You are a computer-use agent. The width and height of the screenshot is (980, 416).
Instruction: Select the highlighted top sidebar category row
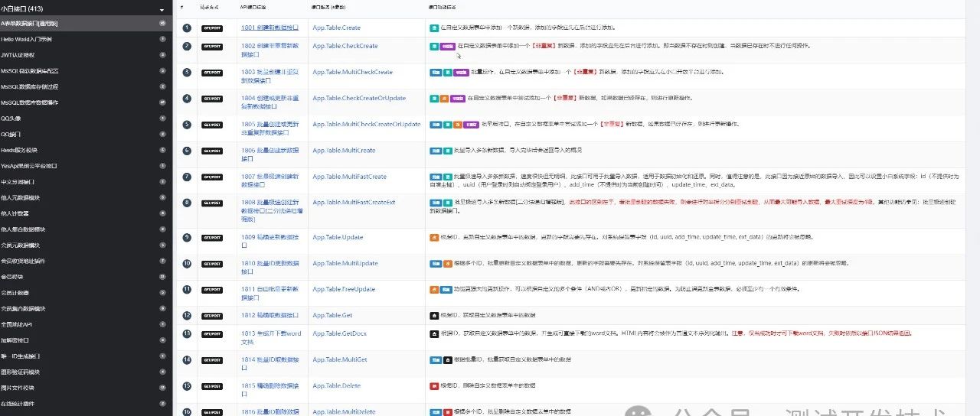[84, 24]
